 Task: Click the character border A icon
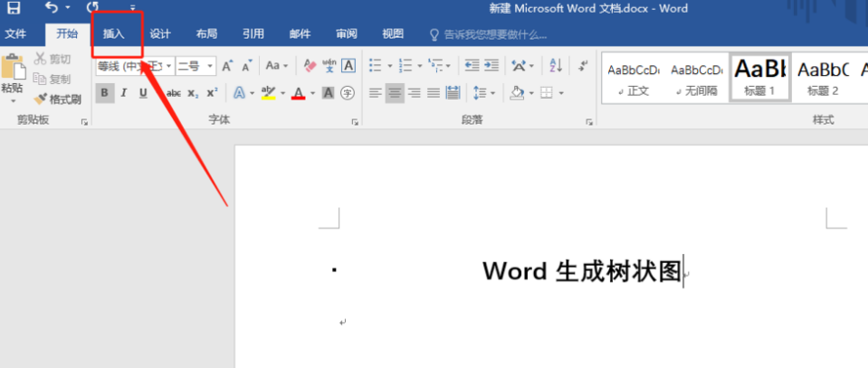pos(348,66)
